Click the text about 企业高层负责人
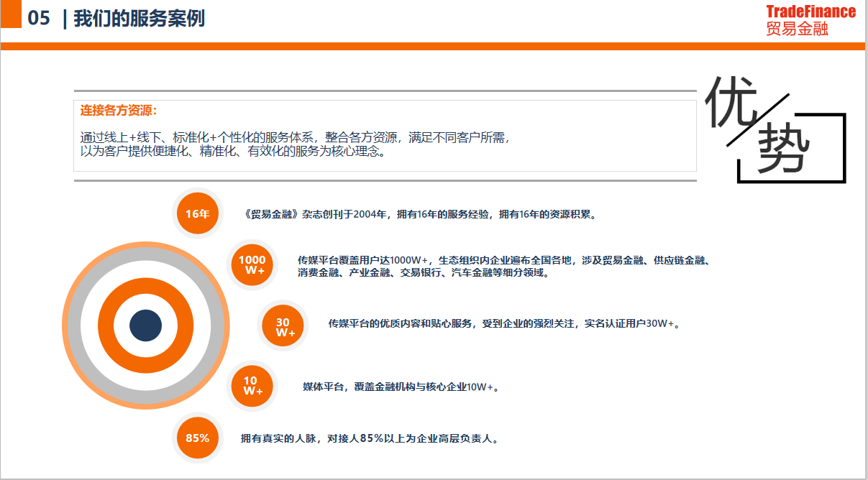Screen dimensions: 868x480 (370, 438)
